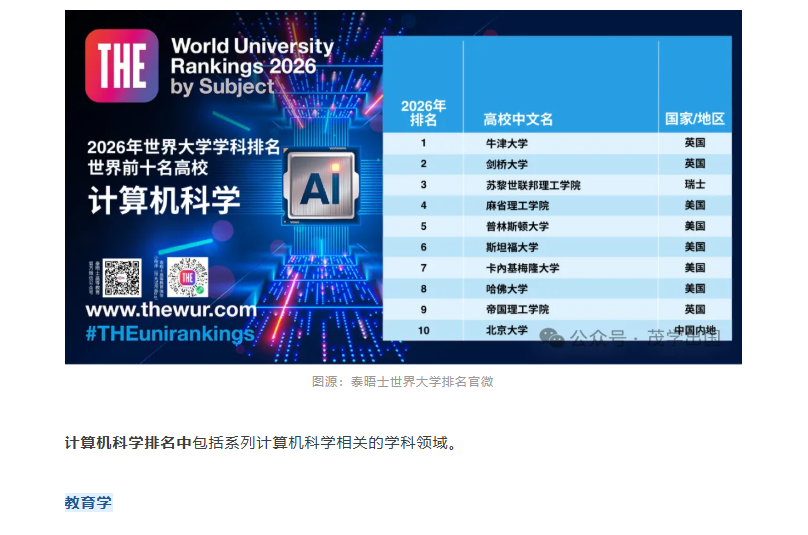This screenshot has width=808, height=535.
Task: Click the 国家/地区 column header
Action: (x=695, y=119)
